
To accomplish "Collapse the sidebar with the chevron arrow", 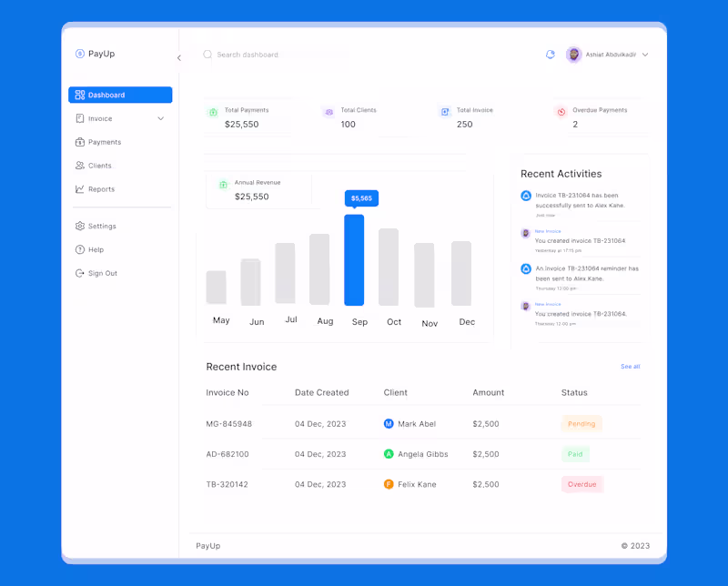I will coord(179,57).
